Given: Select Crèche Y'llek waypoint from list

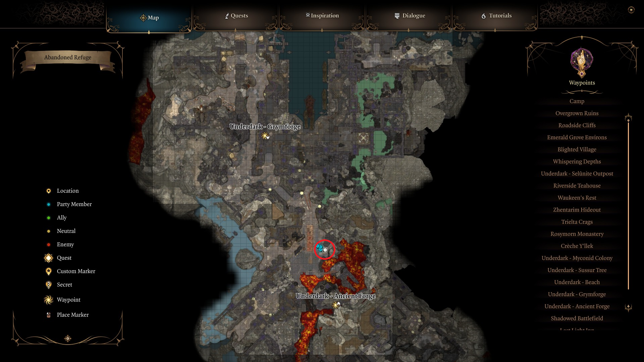Looking at the screenshot, I should click(576, 246).
